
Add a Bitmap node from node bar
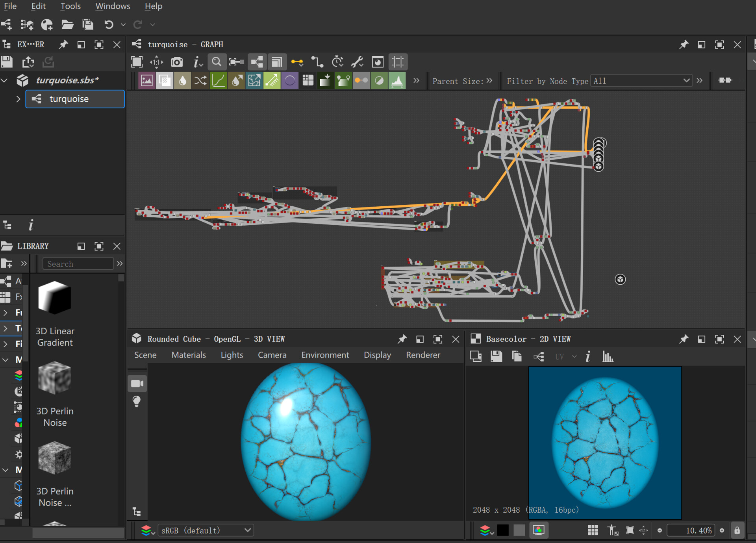[146, 81]
